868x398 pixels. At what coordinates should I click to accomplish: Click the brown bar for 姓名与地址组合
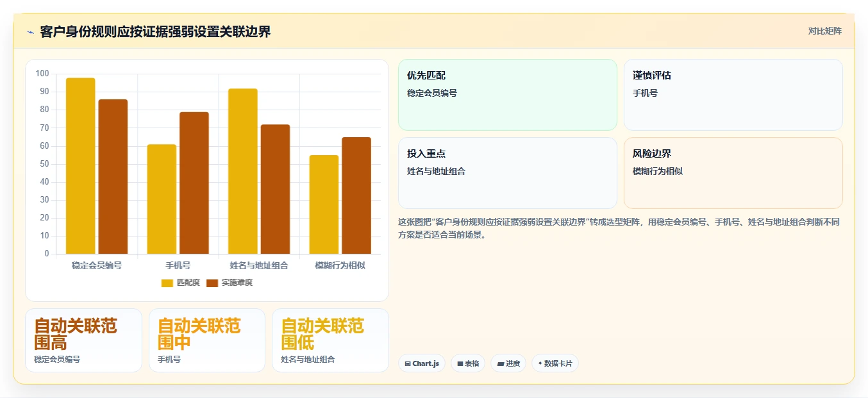click(275, 189)
